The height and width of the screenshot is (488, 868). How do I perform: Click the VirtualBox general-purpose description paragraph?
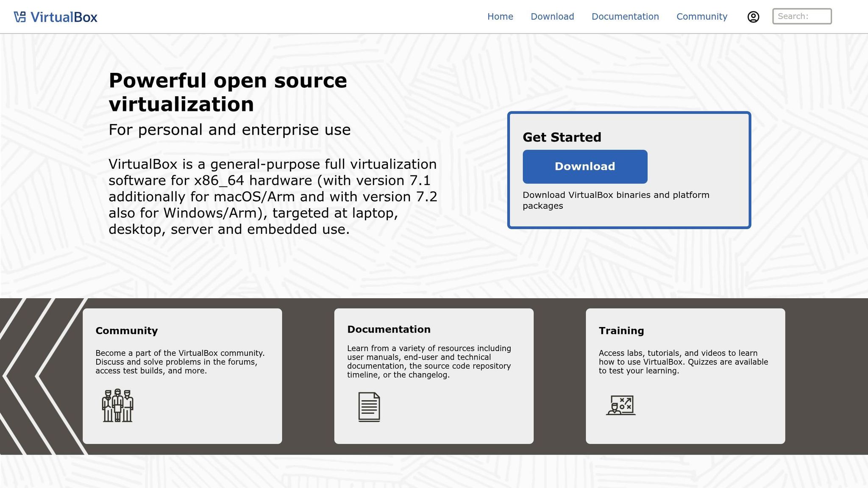(273, 197)
